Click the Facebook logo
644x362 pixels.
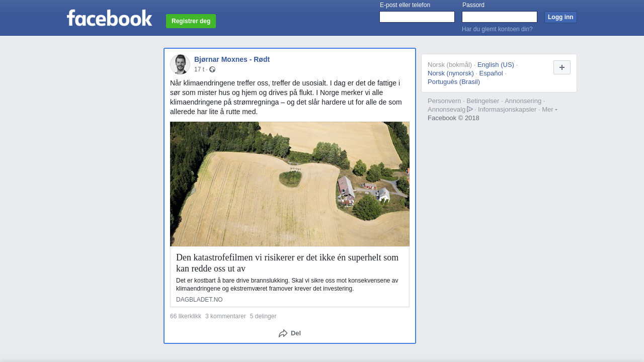point(109,18)
